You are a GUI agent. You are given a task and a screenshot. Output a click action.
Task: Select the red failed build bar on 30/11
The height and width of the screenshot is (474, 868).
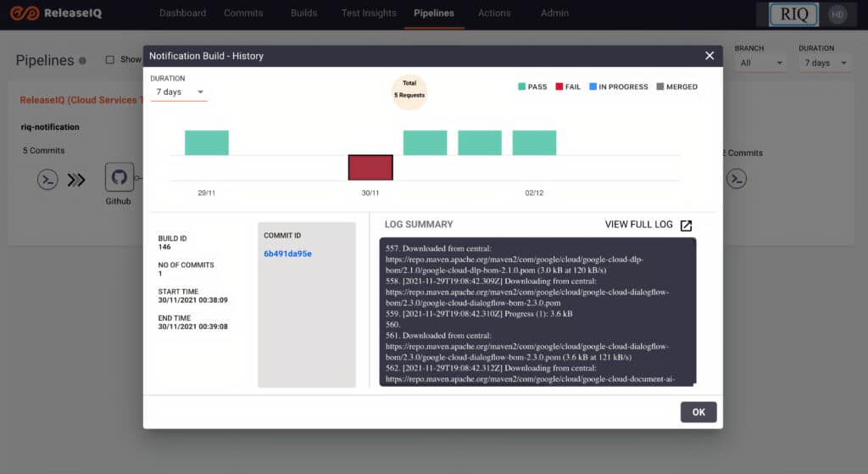tap(370, 167)
